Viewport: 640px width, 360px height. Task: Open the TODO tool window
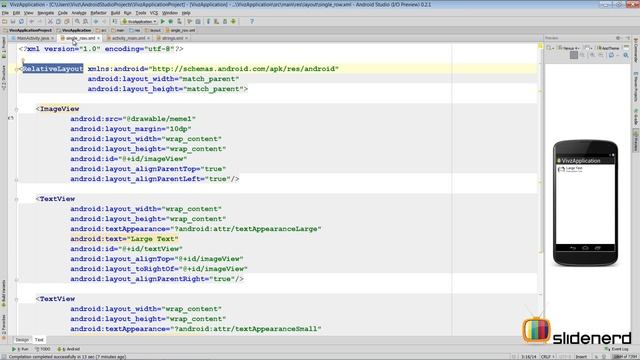click(x=43, y=349)
